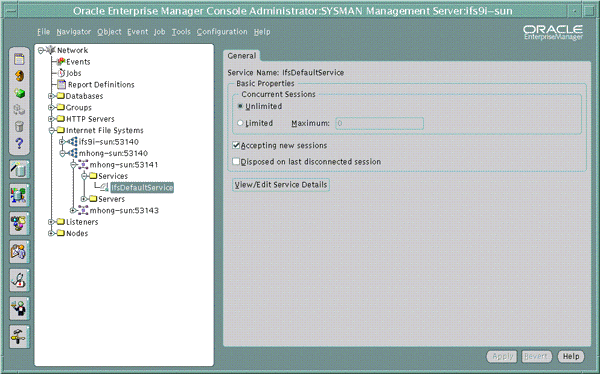Viewport: 600px width, 374px height.
Task: Open the window menu button in title bar
Action: [11, 11]
